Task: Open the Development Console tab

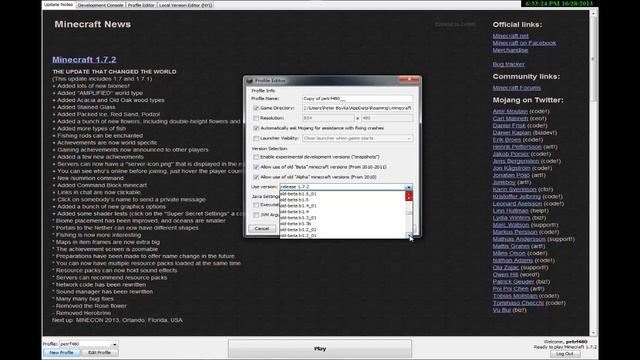Action: coord(100,5)
